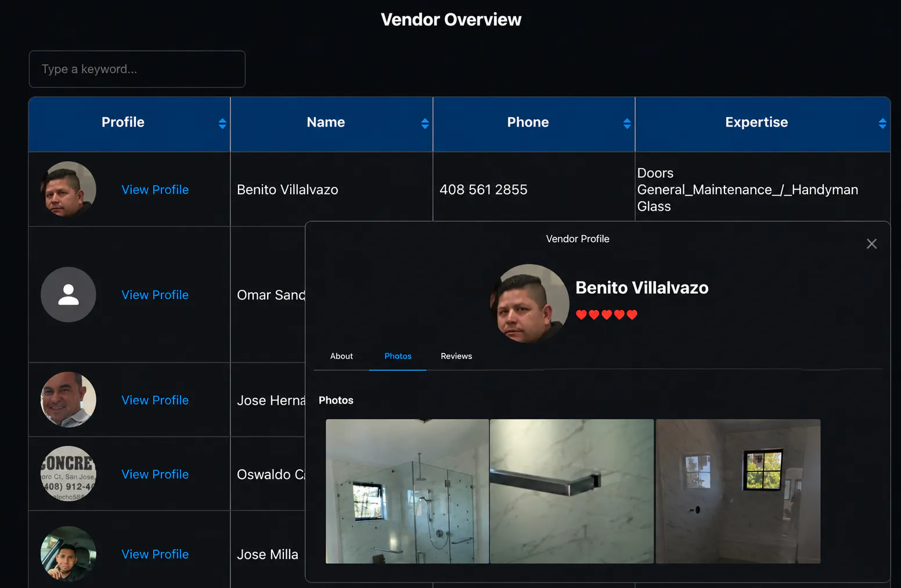Open the glass shower enclosure photo
This screenshot has width=901, height=588.
pos(407,491)
